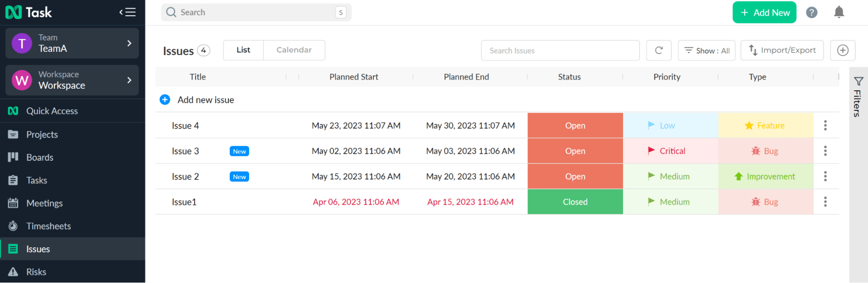This screenshot has height=283, width=868.
Task: Open the Show: All filter dropdown
Action: 706,50
